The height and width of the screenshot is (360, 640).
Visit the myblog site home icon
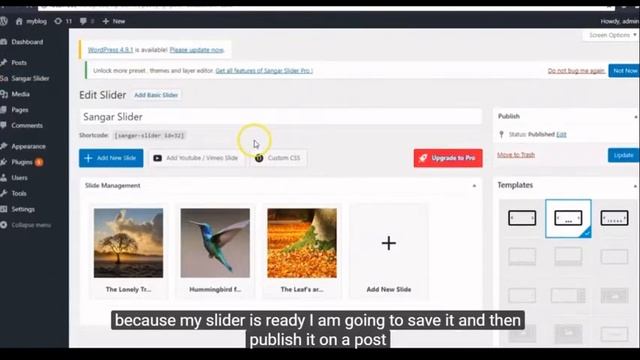(x=19, y=21)
